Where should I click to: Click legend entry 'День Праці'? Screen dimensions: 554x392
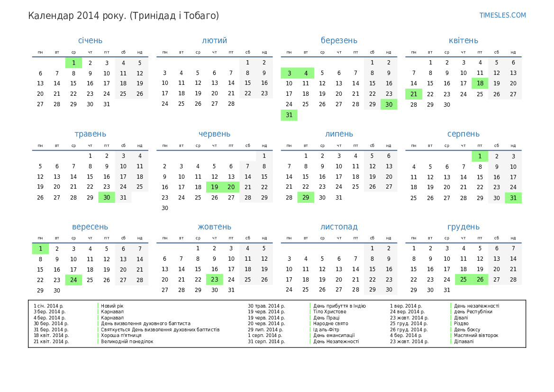326,318
